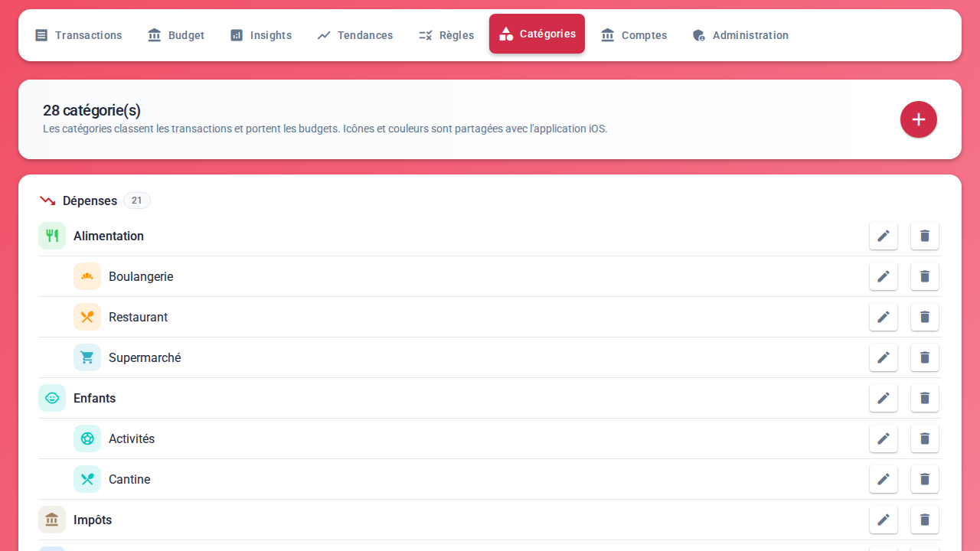Select the Règles tab

click(446, 35)
